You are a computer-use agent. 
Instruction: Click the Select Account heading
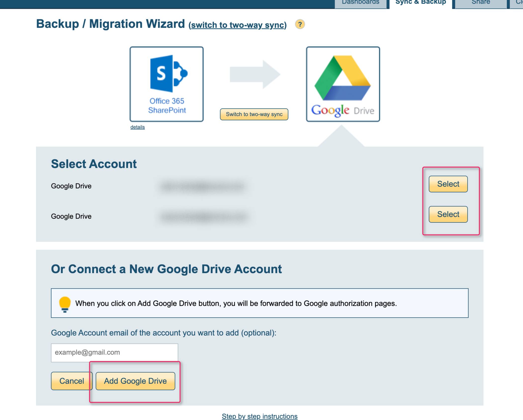coord(94,164)
